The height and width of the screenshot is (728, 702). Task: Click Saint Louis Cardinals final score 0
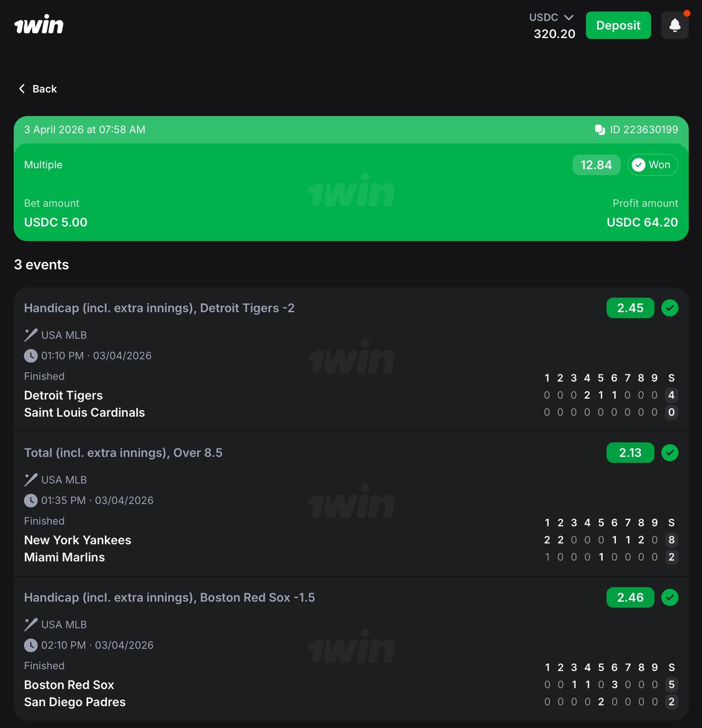671,412
